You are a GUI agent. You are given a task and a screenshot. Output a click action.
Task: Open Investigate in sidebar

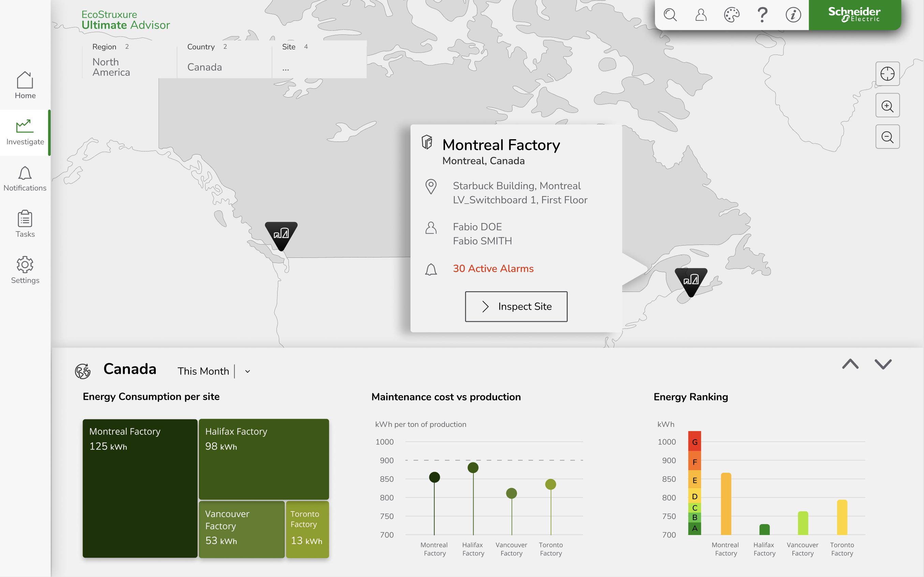coord(25,132)
